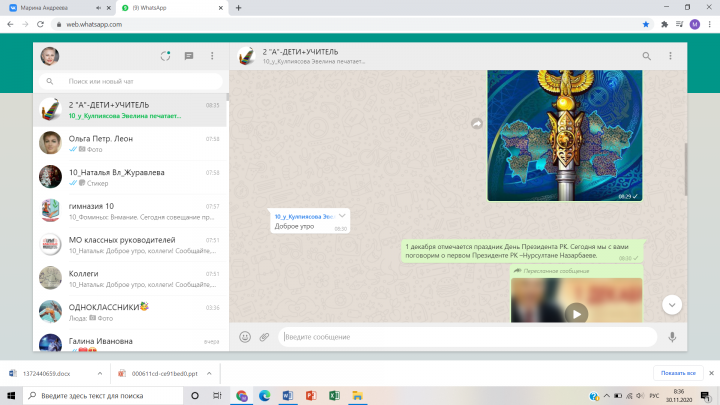Screen dimensions: 720x405
Task: Open chat Галина Ивановна
Action: pos(130,341)
